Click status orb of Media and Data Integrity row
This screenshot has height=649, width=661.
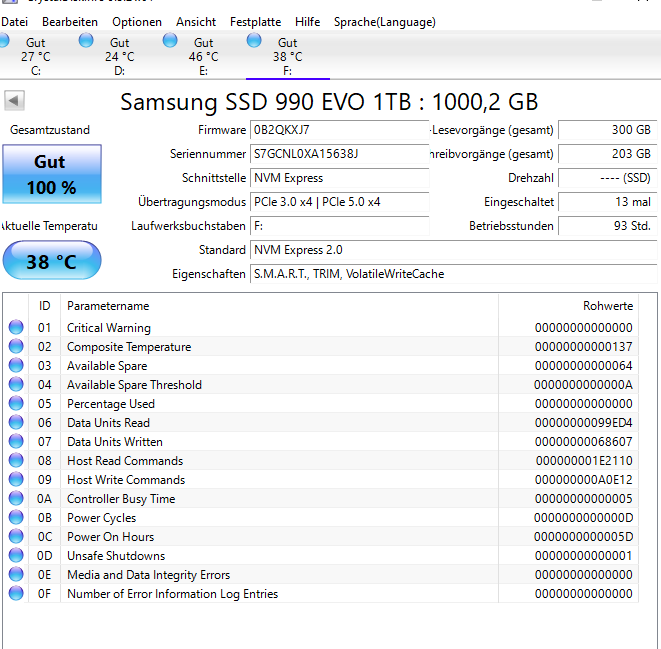pos(16,574)
